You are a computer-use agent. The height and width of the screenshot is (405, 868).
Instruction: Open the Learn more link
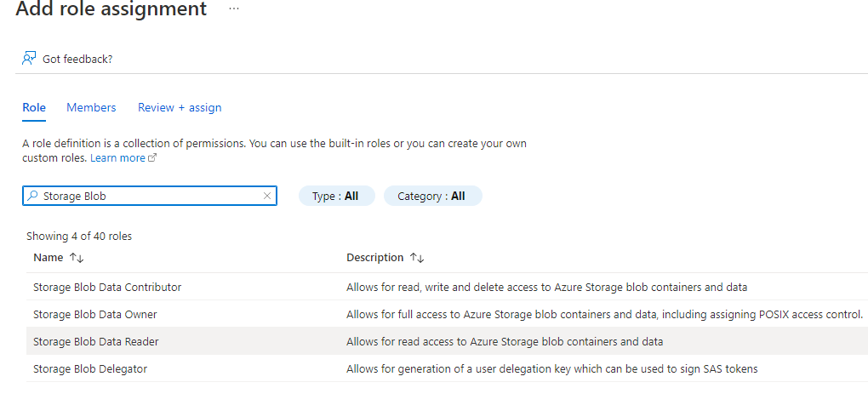pyautogui.click(x=117, y=158)
